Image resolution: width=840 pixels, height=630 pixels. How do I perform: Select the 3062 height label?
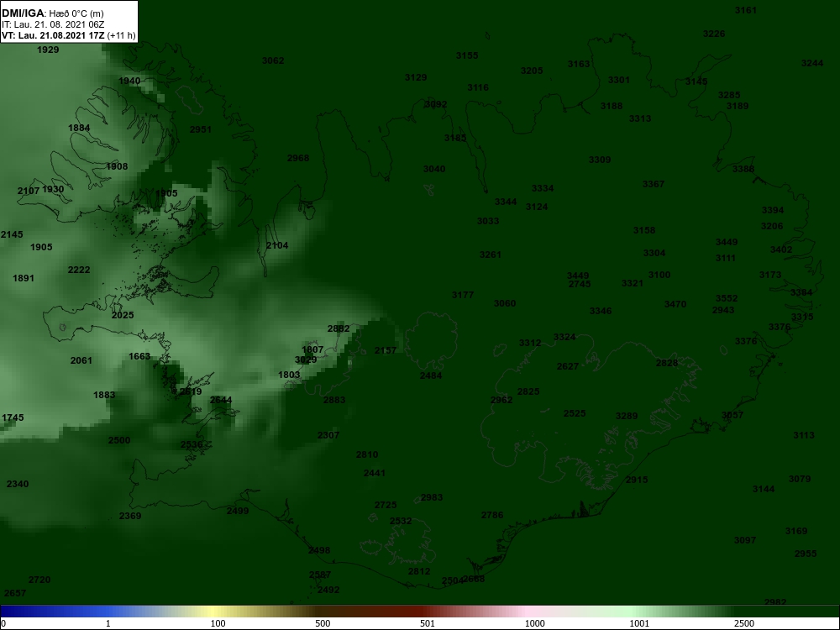(x=273, y=60)
